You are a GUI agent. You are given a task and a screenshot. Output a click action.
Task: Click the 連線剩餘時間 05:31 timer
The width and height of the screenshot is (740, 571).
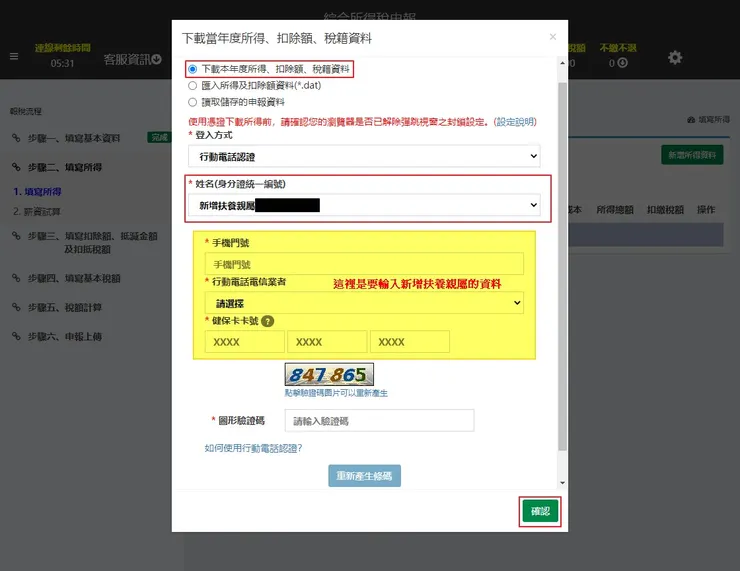click(62, 56)
